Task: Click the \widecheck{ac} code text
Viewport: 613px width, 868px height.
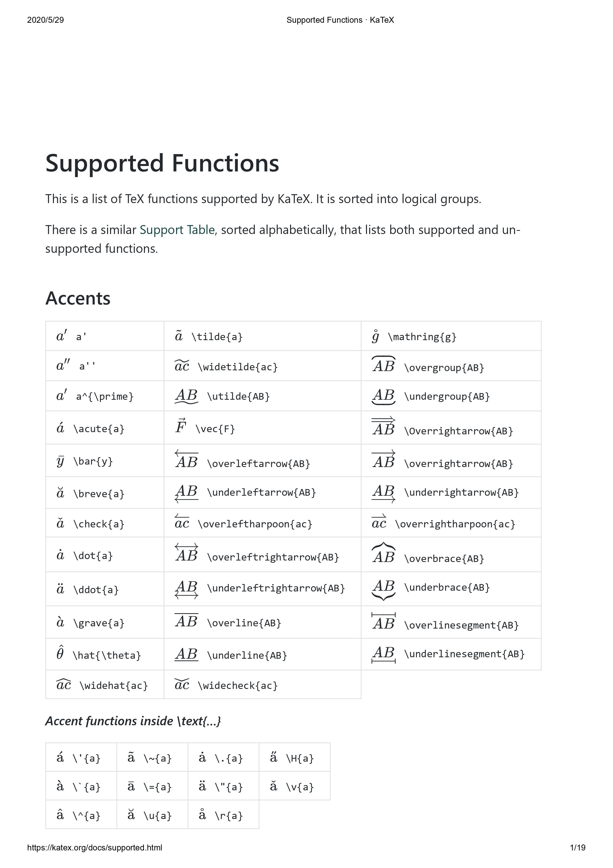Action: coord(238,685)
